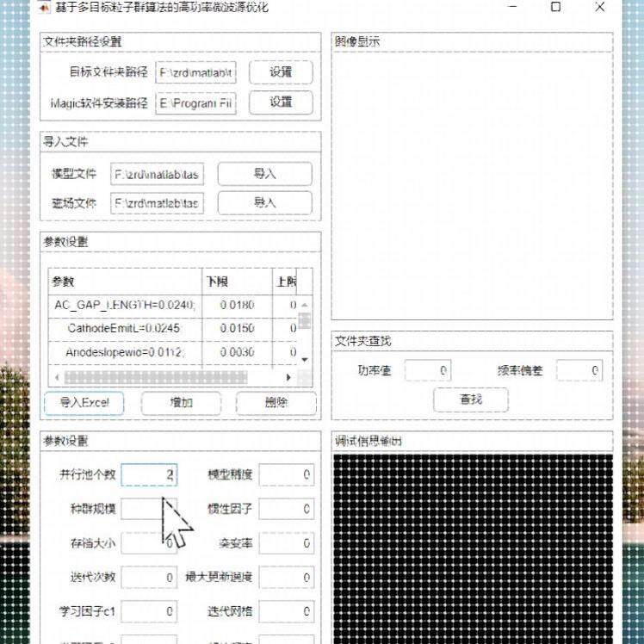Click the 0.0150 lower limit cell
The height and width of the screenshot is (644, 644).
click(x=237, y=329)
